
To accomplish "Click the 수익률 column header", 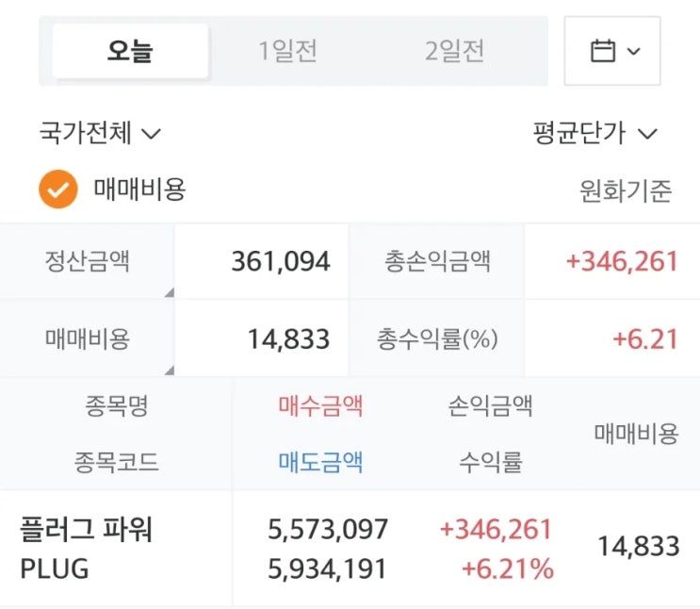I will (x=491, y=462).
